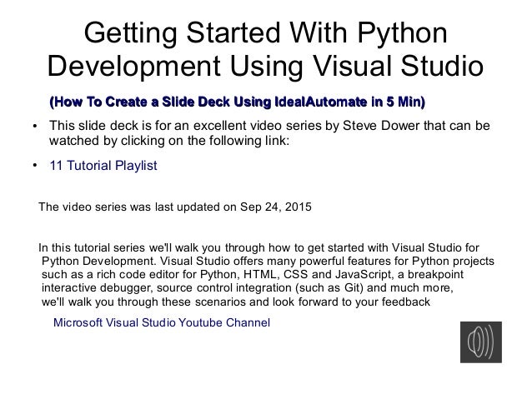The height and width of the screenshot is (399, 532).
Task: Click line starting 'Python Development. Visual Studio offers'
Action: [x=268, y=261]
